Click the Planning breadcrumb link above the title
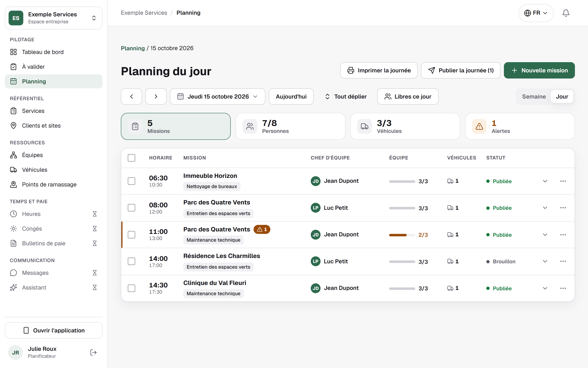Image resolution: width=588 pixels, height=368 pixels. tap(133, 48)
